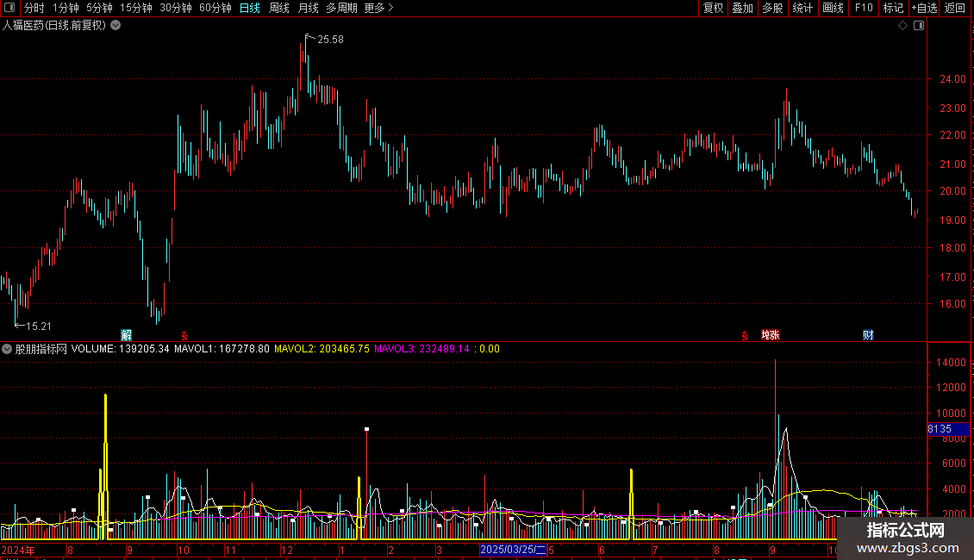Expand dropdown beside 人福医药 title

(x=116, y=26)
